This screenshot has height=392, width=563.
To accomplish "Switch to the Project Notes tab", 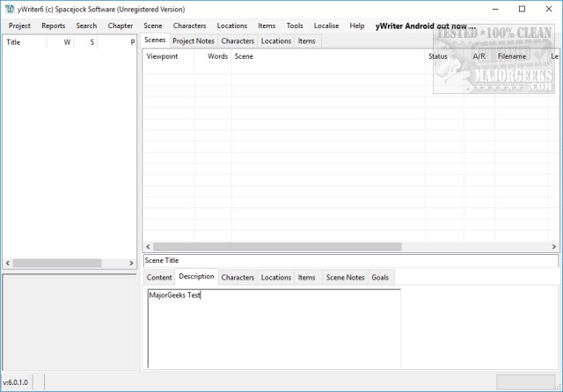I will [x=194, y=41].
